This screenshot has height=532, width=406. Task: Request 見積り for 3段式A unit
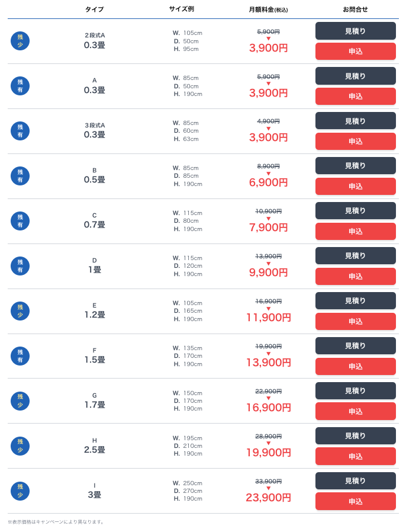356,121
